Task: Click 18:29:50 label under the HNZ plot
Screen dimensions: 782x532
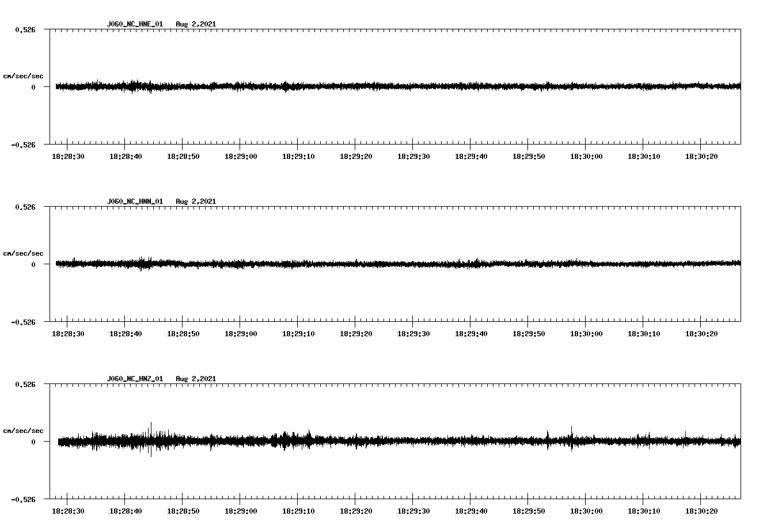Action: point(529,511)
